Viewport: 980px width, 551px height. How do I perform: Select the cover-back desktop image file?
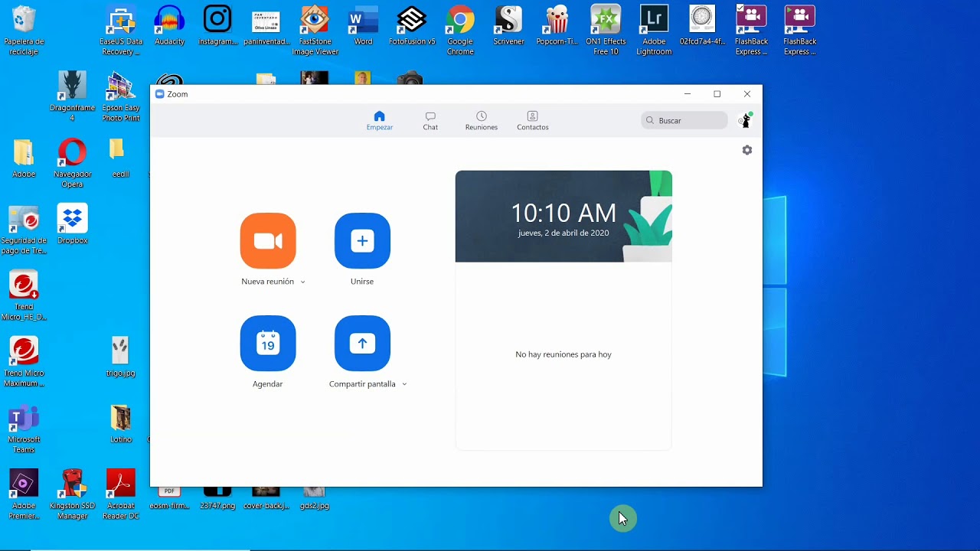[266, 498]
